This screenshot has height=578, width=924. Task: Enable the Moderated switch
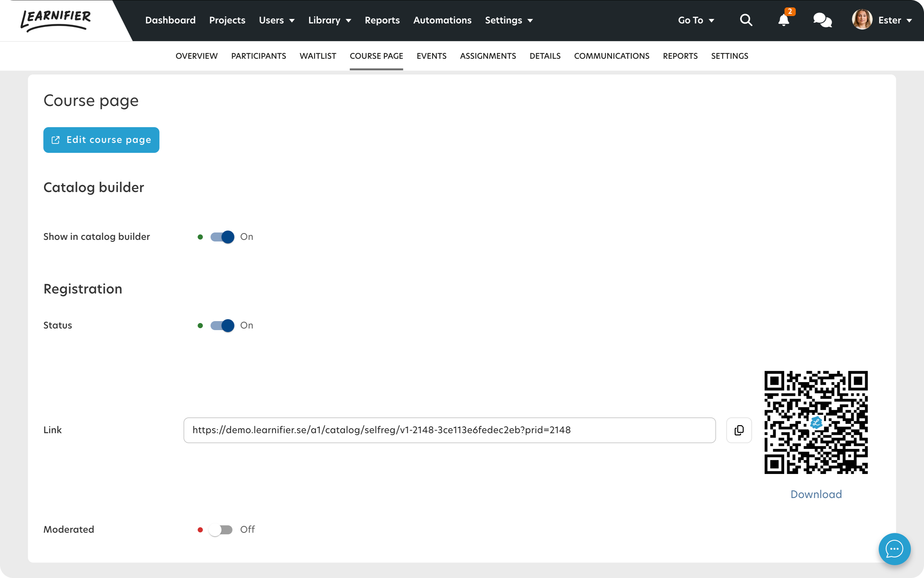[220, 530]
